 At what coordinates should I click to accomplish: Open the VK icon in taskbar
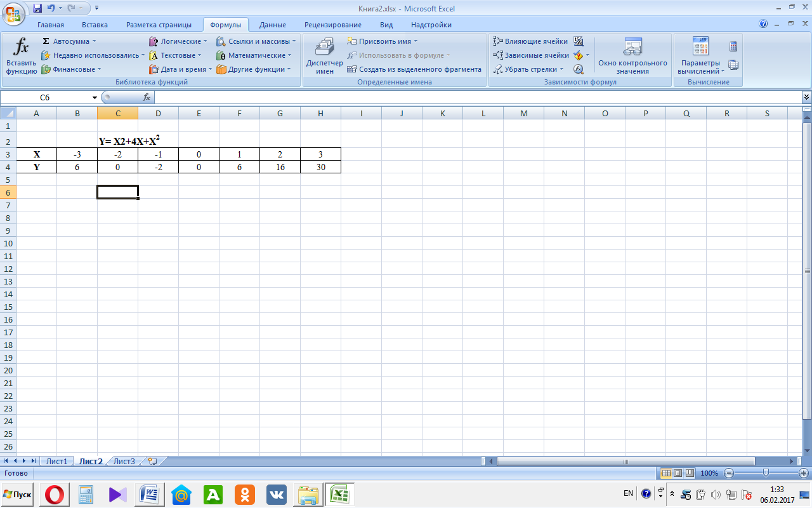pyautogui.click(x=277, y=494)
